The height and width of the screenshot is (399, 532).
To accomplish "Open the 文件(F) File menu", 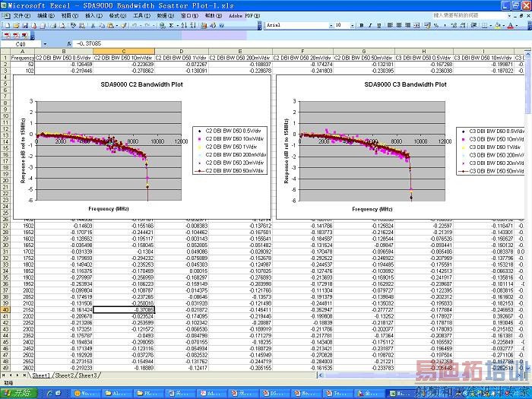I will click(x=21, y=16).
